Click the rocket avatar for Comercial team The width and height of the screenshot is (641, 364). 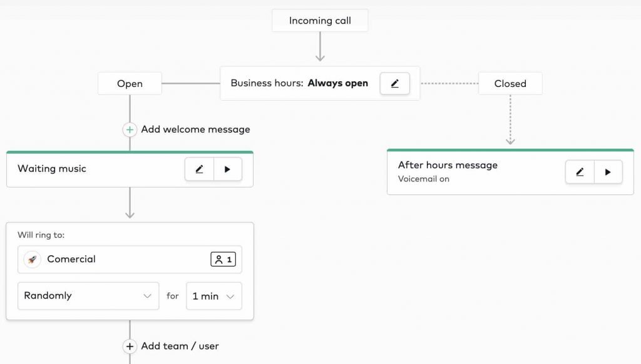[x=32, y=259]
